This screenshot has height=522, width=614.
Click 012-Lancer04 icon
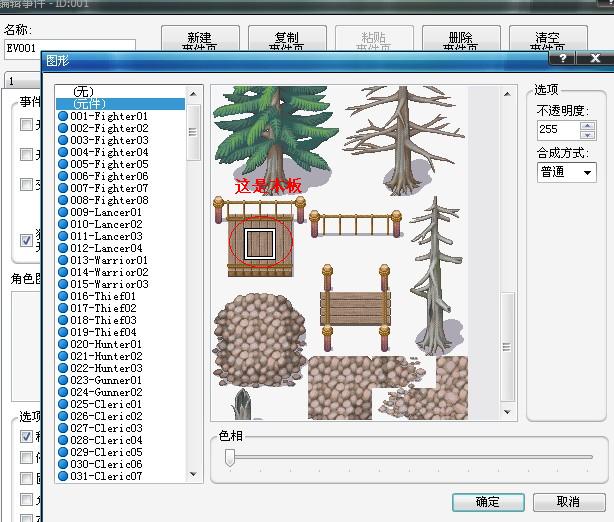[63, 248]
